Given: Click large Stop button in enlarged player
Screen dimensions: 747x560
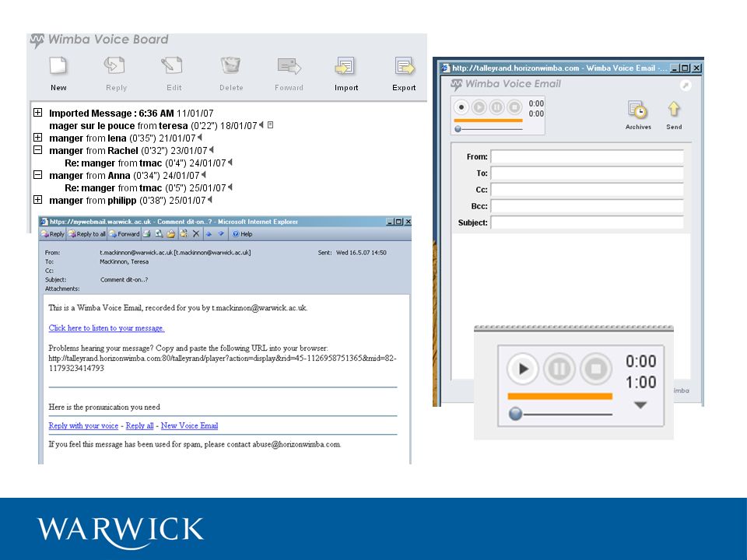Looking at the screenshot, I should 595,369.
